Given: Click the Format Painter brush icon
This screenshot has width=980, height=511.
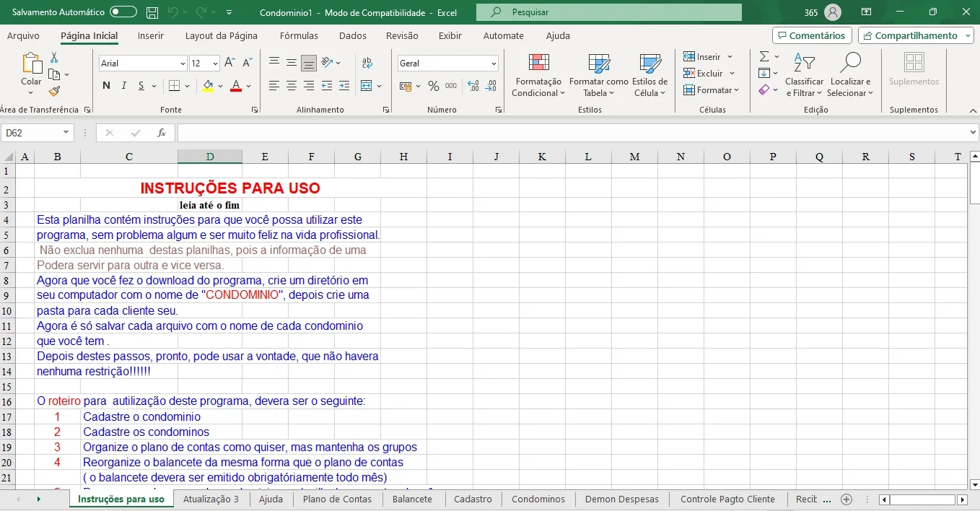Looking at the screenshot, I should tap(54, 91).
